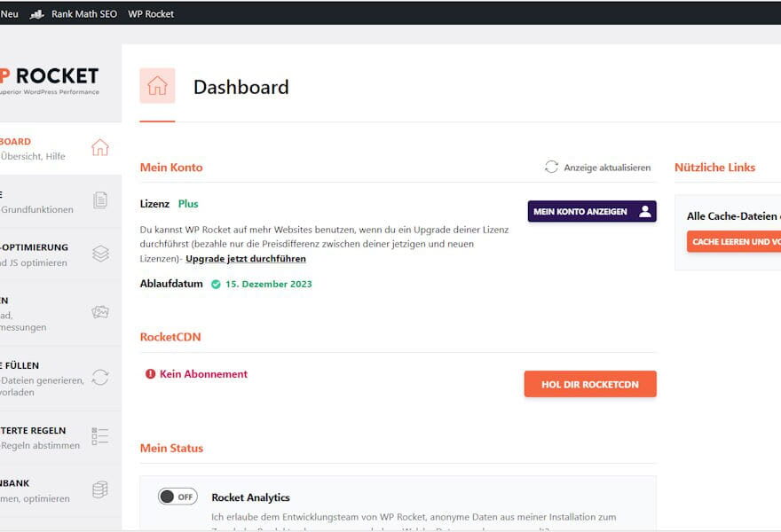Click the WP Rocket logo
This screenshot has height=532, width=781.
pos(50,81)
